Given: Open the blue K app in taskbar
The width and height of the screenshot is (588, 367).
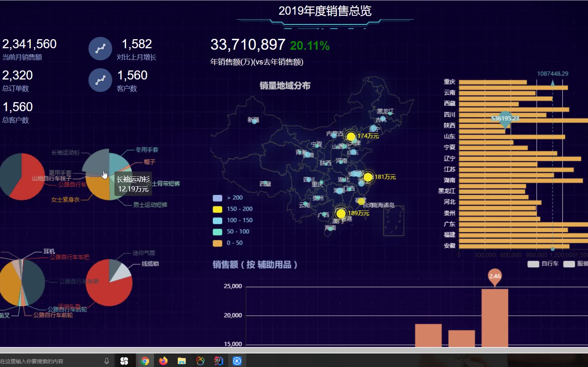Looking at the screenshot, I should point(237,361).
